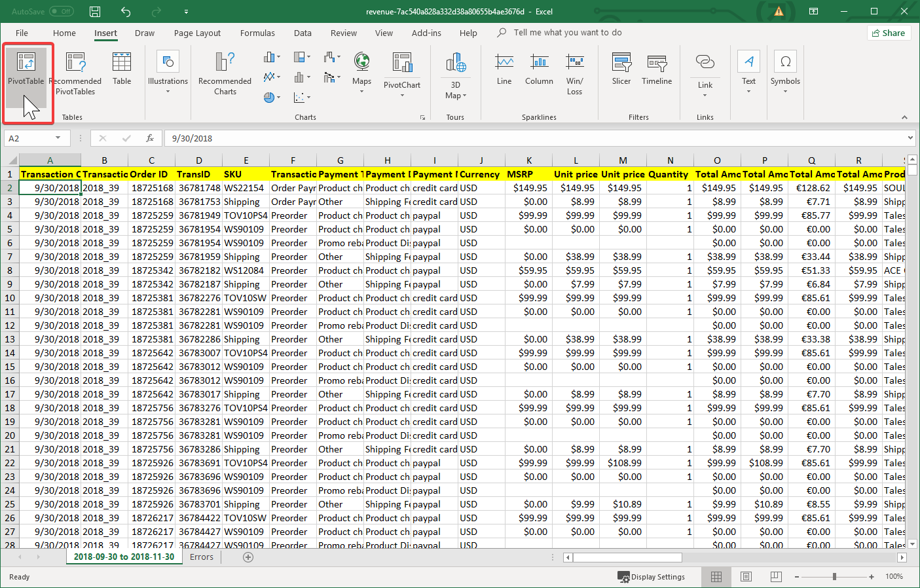This screenshot has height=588, width=920.
Task: Switch to Page Layout view in status bar
Action: [x=746, y=577]
